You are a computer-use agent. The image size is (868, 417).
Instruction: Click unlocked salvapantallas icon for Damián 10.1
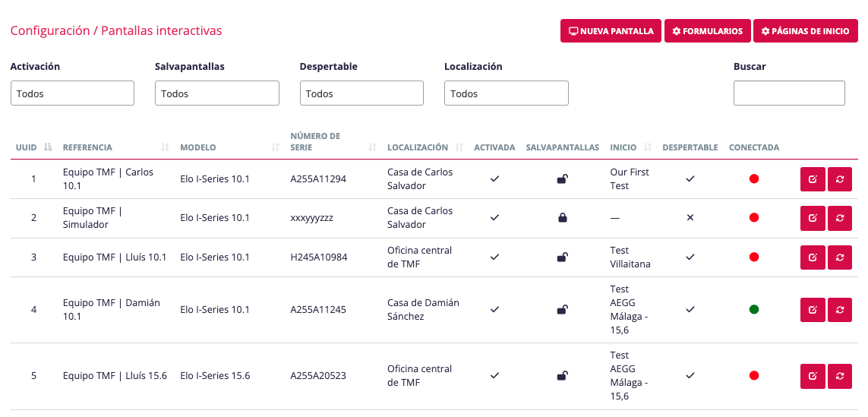click(x=563, y=310)
